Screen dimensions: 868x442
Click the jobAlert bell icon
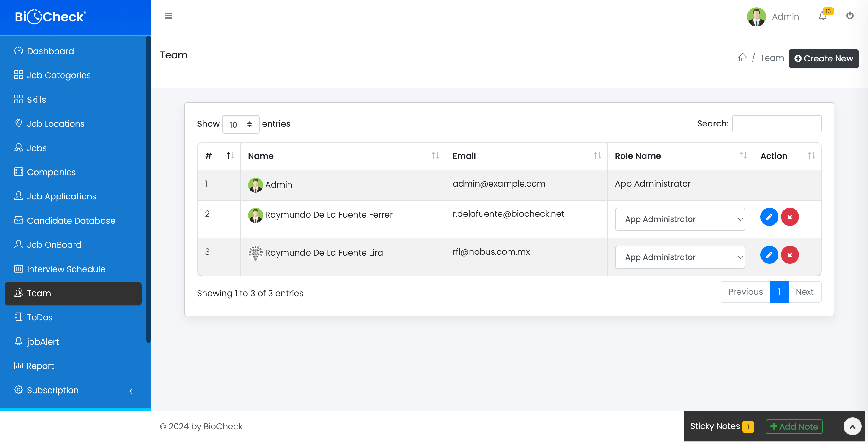[18, 341]
